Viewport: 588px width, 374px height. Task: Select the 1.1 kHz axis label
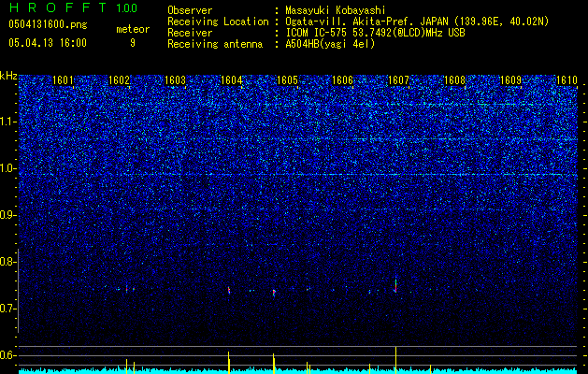[7, 122]
